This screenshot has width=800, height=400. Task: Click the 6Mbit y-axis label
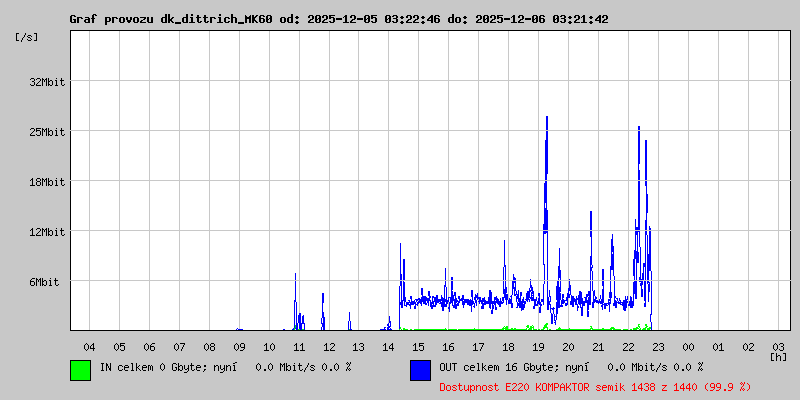(x=44, y=282)
